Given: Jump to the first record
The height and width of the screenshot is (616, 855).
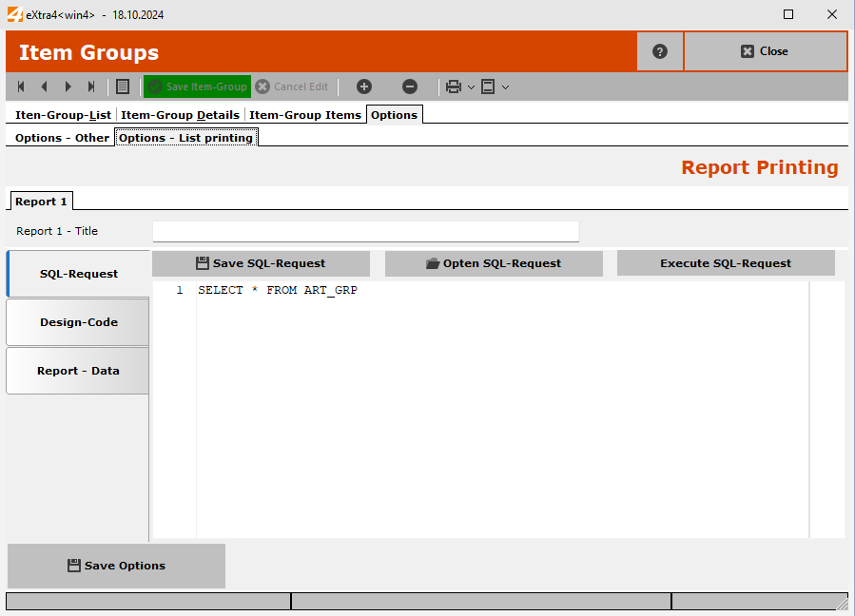Looking at the screenshot, I should (x=21, y=87).
